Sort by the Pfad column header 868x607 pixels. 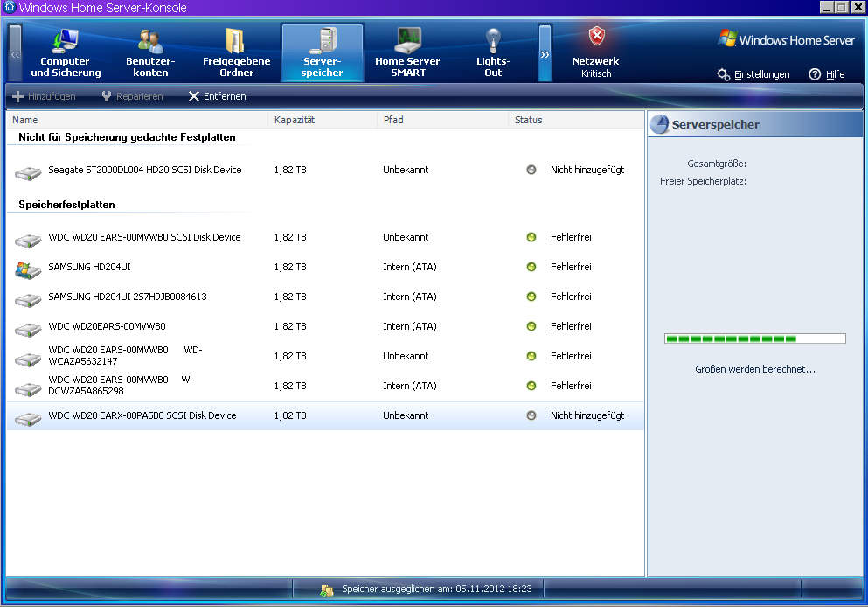tap(443, 120)
